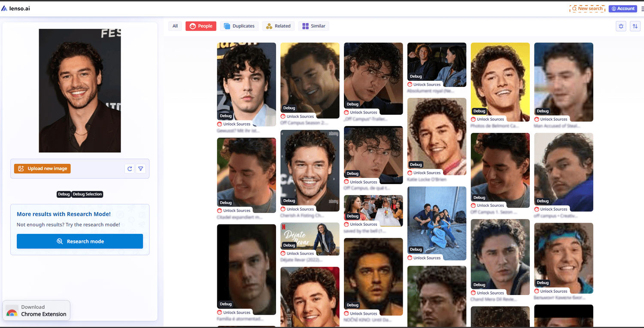Click the refresh icon beside Upload
This screenshot has width=644, height=328.
[130, 169]
